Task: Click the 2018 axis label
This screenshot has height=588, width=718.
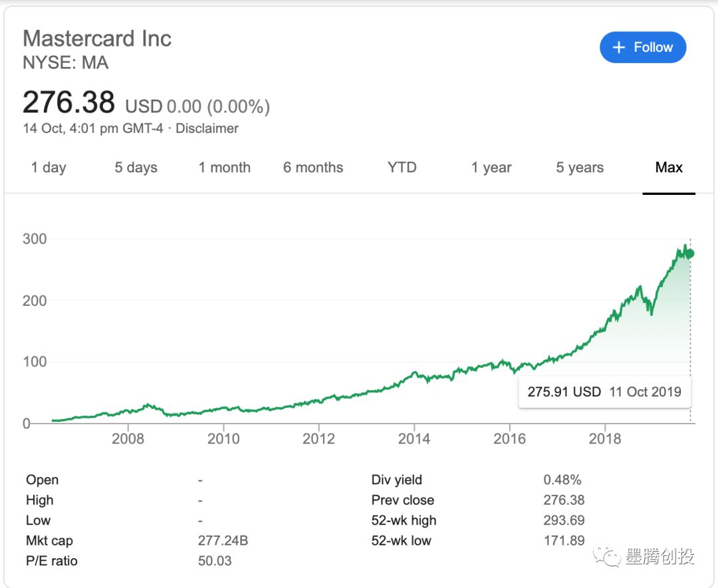Action: 604,438
